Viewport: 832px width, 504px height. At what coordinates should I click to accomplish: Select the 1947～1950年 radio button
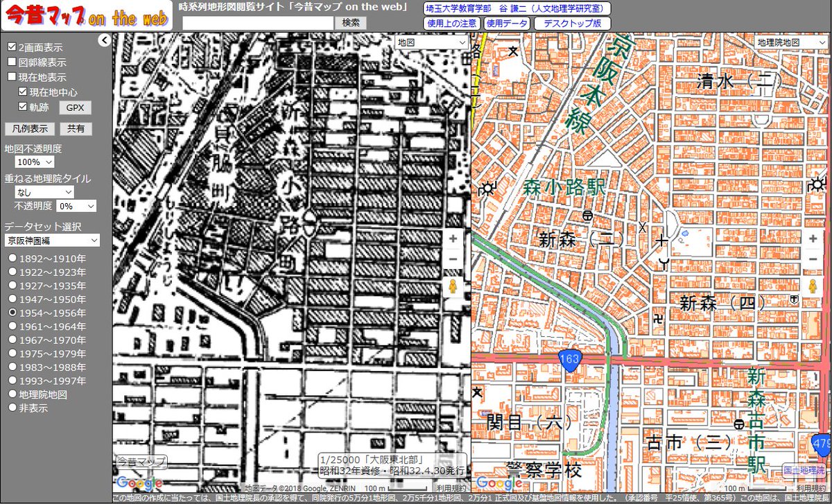click(12, 299)
